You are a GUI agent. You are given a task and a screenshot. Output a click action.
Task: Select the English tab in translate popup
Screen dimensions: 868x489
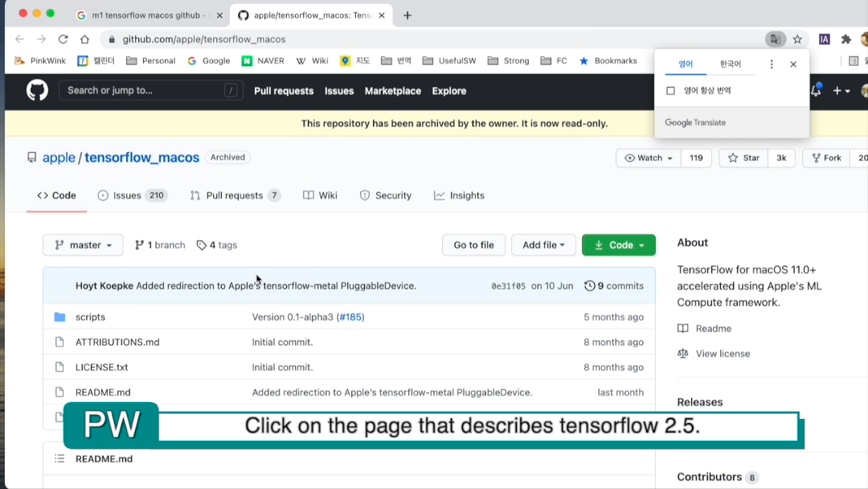coord(686,64)
